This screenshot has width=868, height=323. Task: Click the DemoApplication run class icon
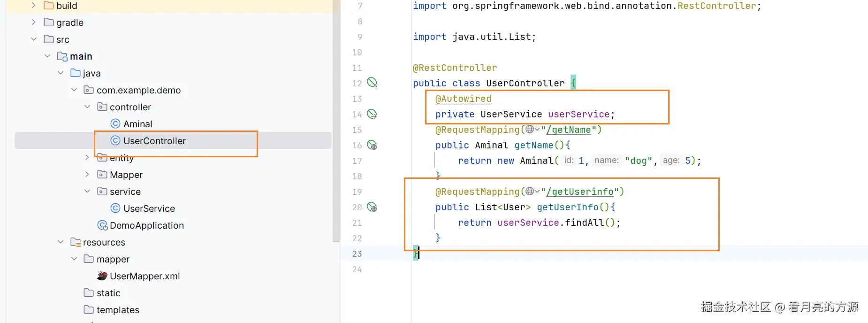pos(102,225)
